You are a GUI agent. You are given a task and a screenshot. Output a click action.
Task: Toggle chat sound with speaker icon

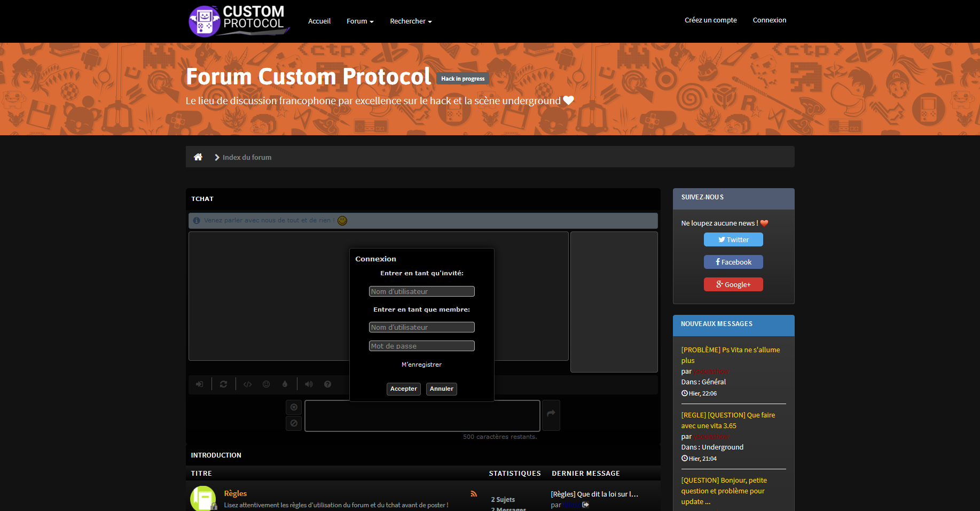309,384
